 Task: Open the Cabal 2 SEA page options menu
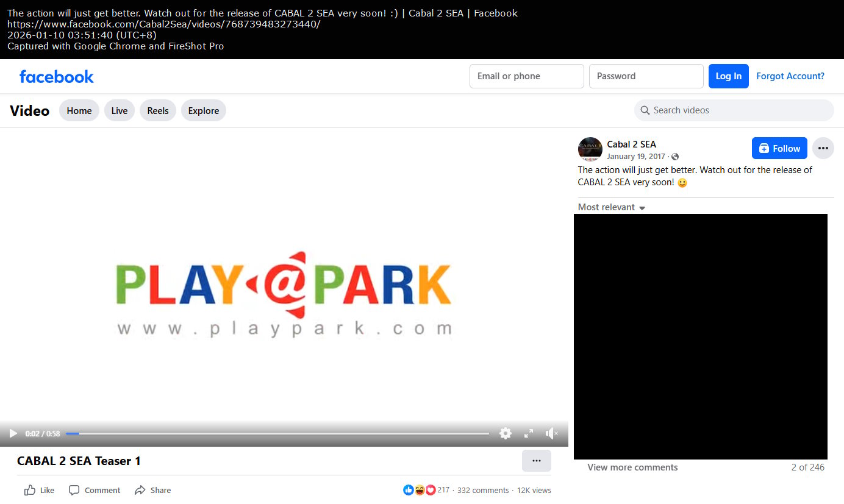click(823, 148)
